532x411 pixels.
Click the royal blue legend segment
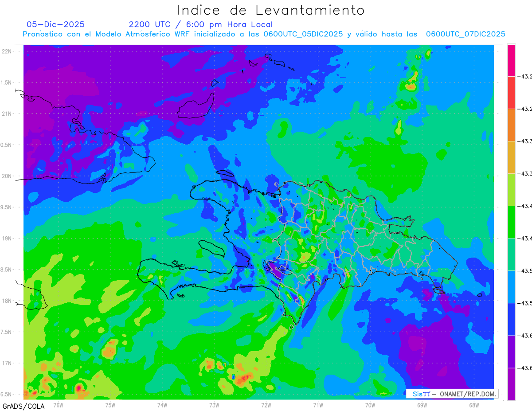click(x=511, y=319)
